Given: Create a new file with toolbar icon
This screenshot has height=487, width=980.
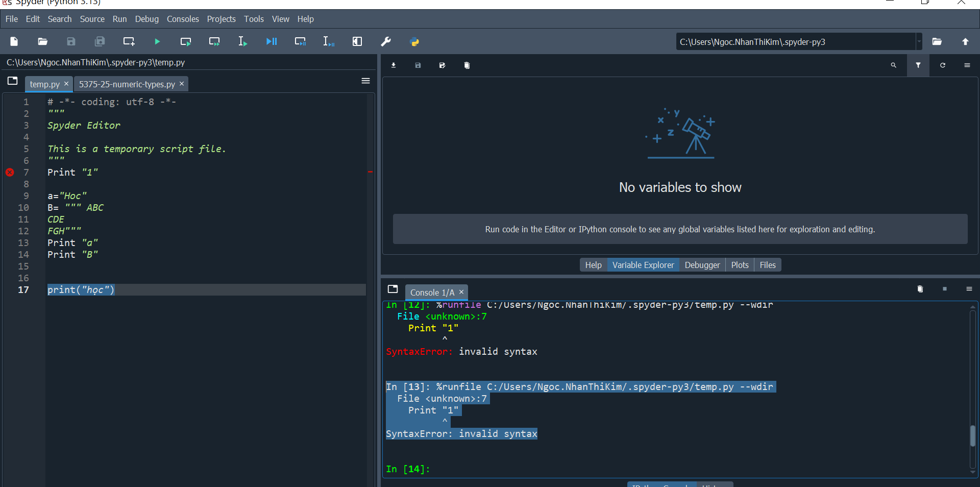Looking at the screenshot, I should pos(14,41).
